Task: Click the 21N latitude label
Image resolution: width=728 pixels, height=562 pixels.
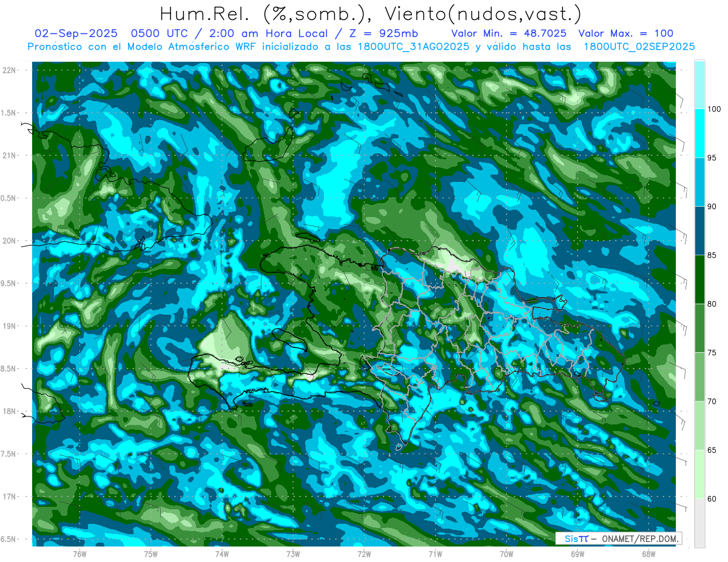Action: (x=10, y=156)
